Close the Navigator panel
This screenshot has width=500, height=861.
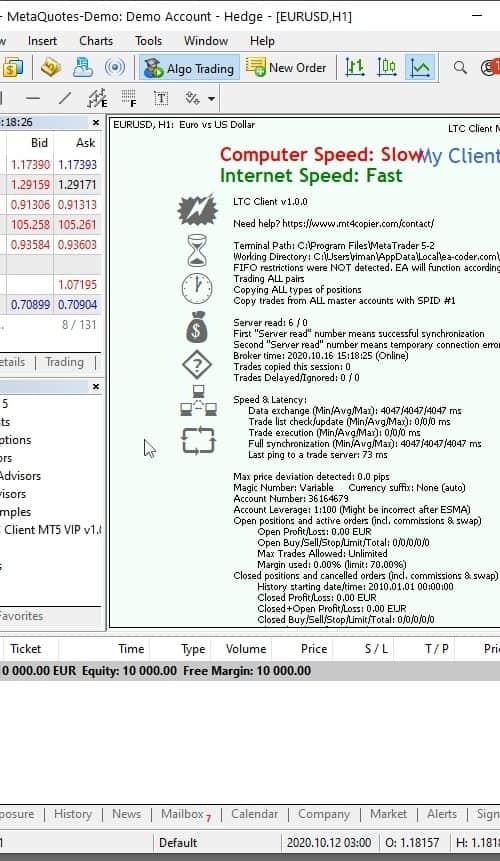tap(96, 387)
